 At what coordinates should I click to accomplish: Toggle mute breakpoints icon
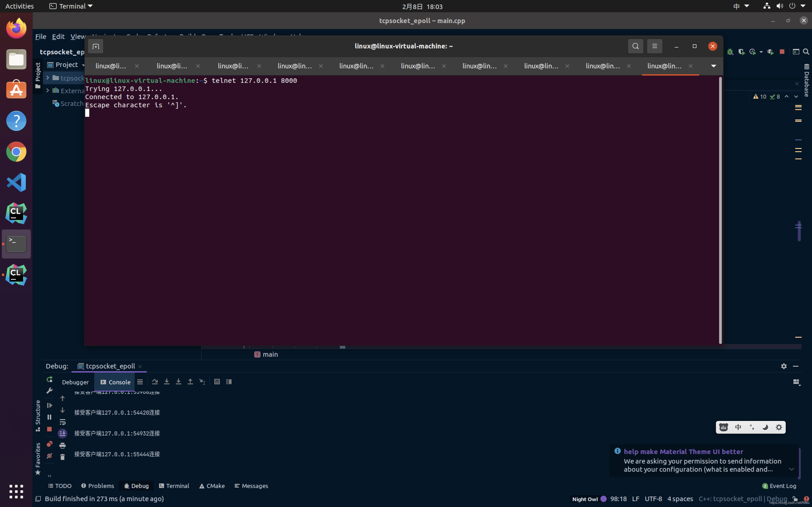click(49, 456)
